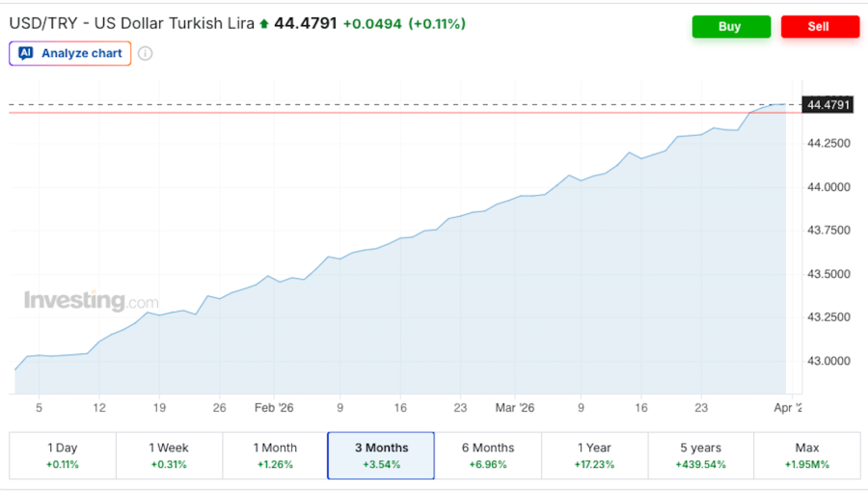Select the 5 years time range
The height and width of the screenshot is (492, 868).
pyautogui.click(x=700, y=455)
